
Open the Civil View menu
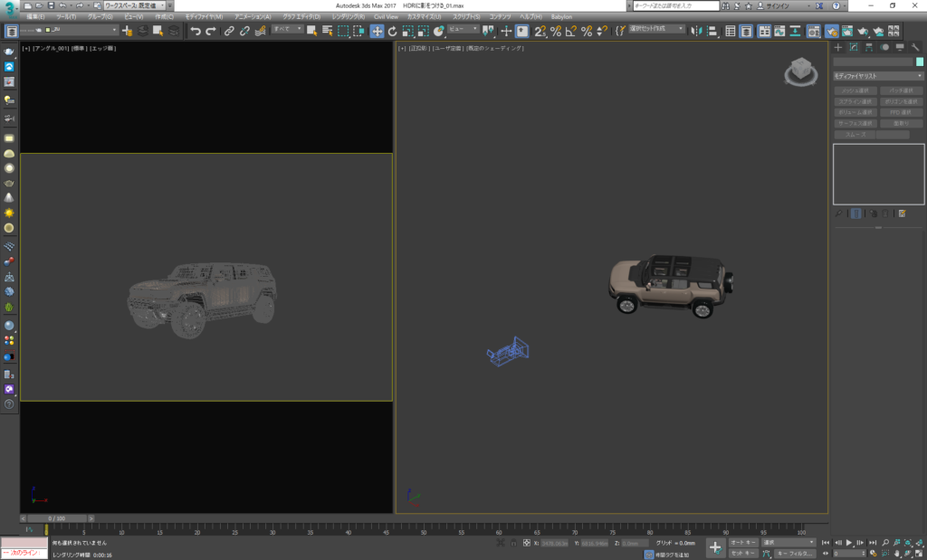pos(386,16)
